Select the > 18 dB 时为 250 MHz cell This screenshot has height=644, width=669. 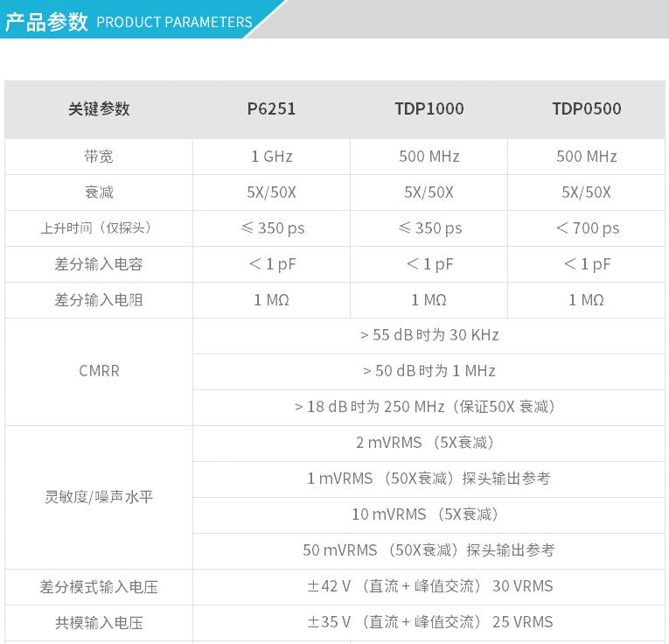point(429,407)
